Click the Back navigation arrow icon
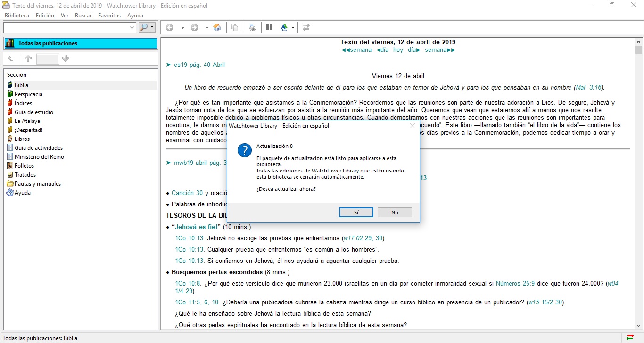The width and height of the screenshot is (644, 343). click(169, 28)
